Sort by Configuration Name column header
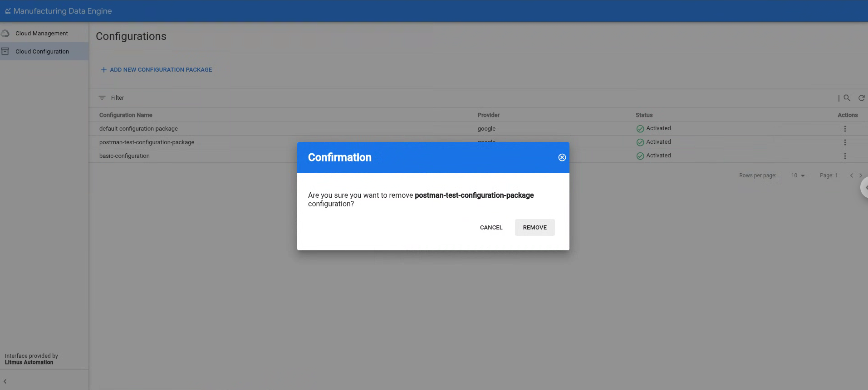The height and width of the screenshot is (390, 868). pos(126,115)
